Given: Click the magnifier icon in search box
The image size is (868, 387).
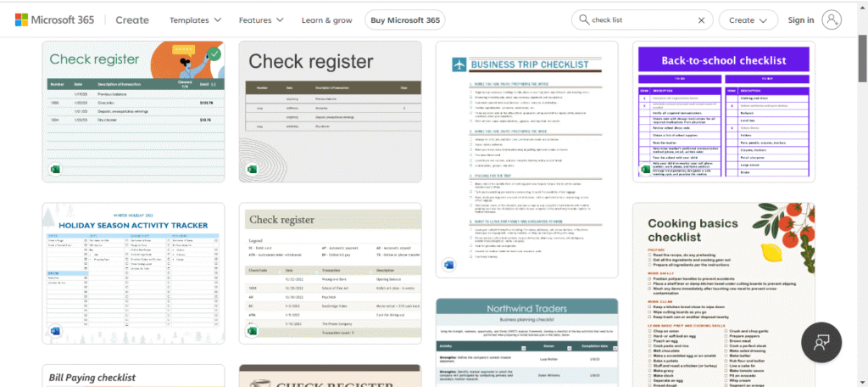Looking at the screenshot, I should [582, 20].
